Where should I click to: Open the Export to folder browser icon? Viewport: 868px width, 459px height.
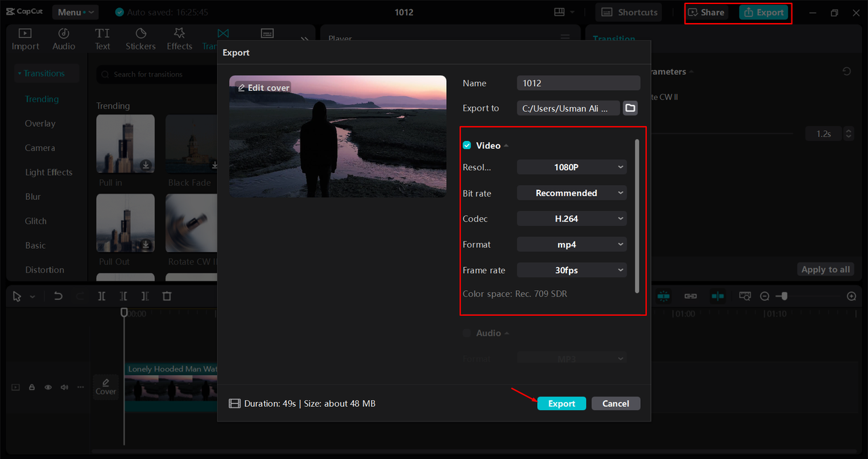click(630, 108)
